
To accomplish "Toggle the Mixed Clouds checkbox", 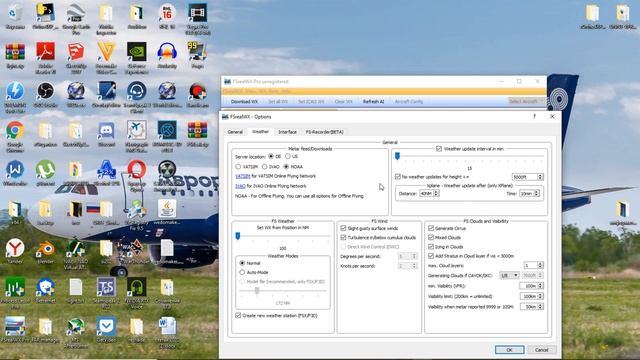I will click(431, 237).
